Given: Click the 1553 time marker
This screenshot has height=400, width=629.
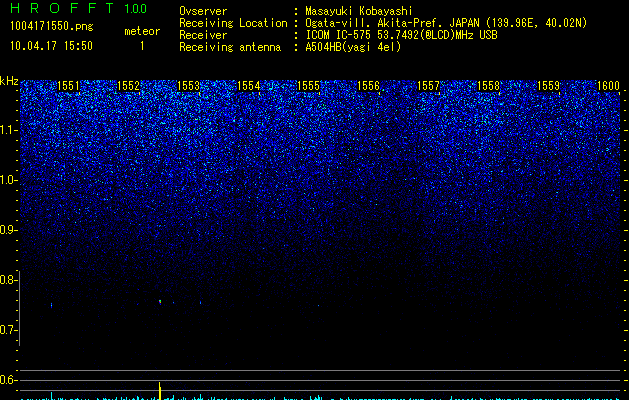Looking at the screenshot, I should coord(188,86).
